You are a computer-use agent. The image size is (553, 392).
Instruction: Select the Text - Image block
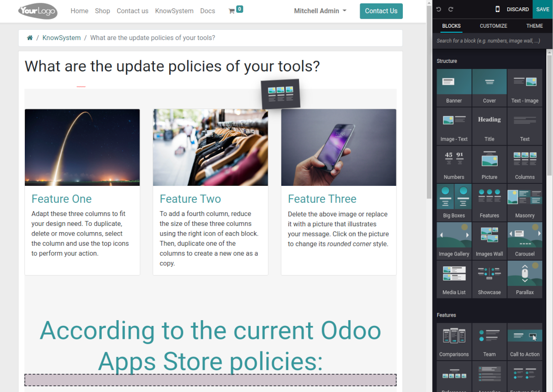pyautogui.click(x=525, y=87)
